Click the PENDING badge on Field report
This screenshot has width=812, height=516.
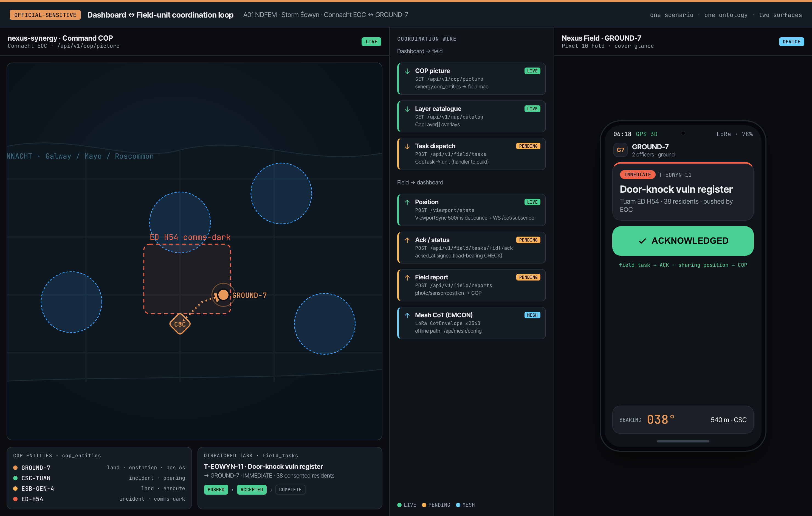(x=528, y=277)
